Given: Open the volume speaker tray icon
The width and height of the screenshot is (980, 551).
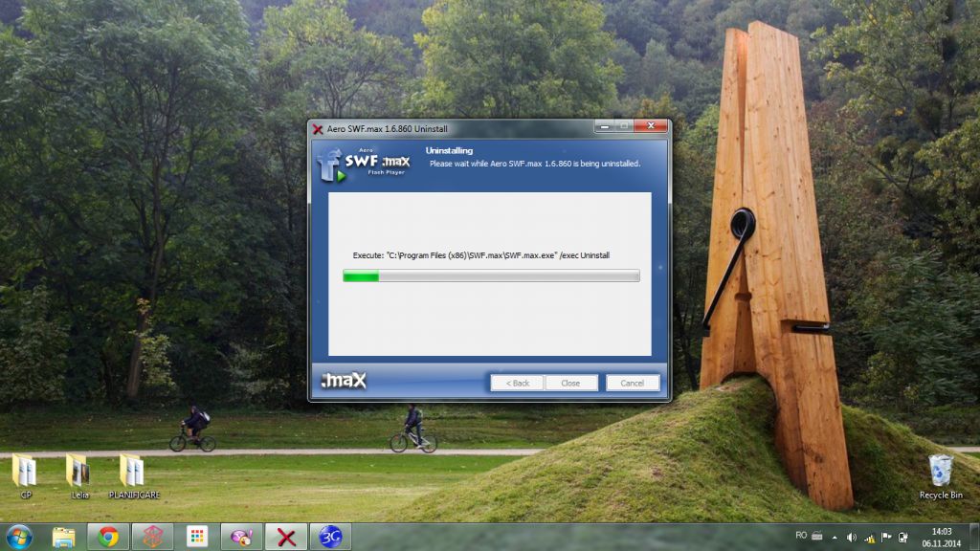Looking at the screenshot, I should 851,538.
